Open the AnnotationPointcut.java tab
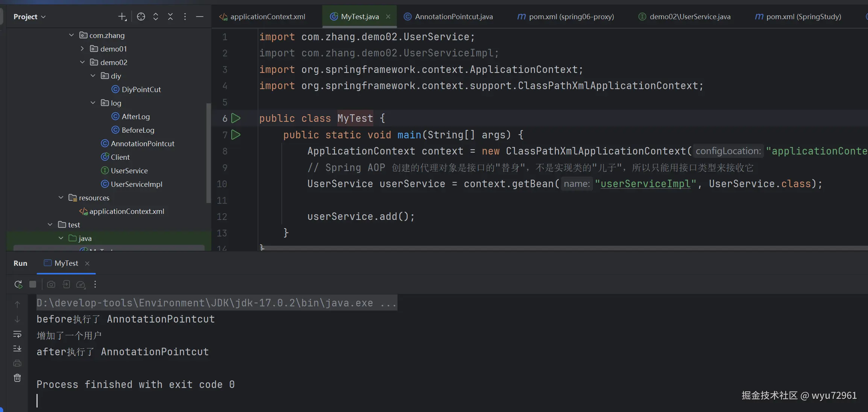This screenshot has height=412, width=868. click(x=453, y=17)
